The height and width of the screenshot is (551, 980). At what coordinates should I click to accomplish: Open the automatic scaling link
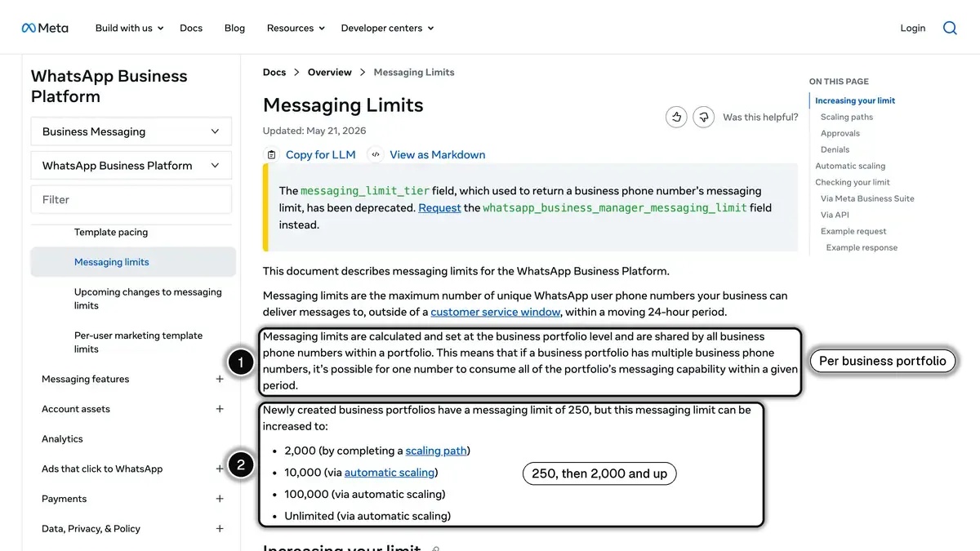[390, 473]
